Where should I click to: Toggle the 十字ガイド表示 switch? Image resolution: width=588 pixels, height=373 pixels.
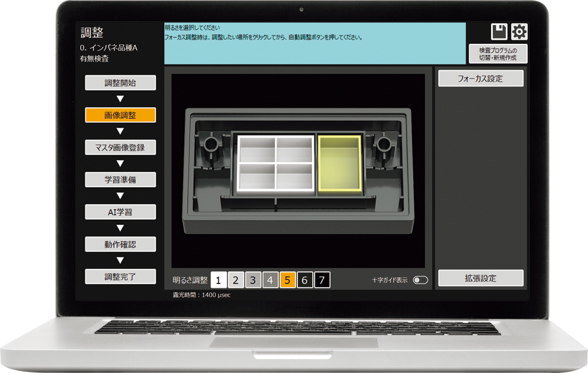pyautogui.click(x=420, y=280)
